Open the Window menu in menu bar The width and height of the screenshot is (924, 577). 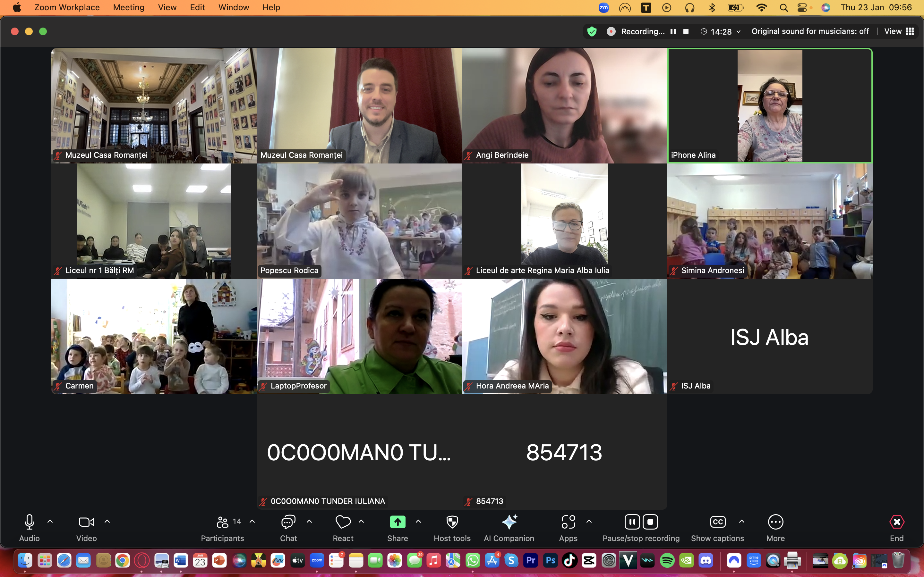click(233, 8)
